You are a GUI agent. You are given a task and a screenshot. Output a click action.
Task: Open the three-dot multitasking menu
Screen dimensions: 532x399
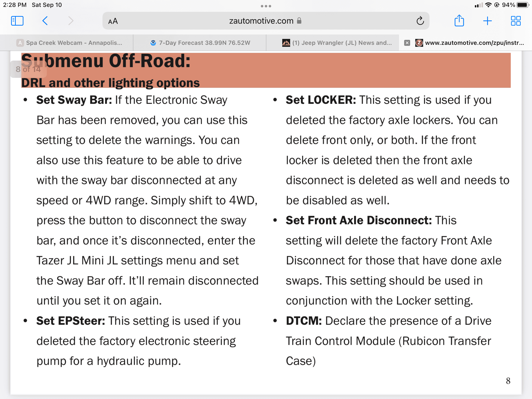pyautogui.click(x=266, y=6)
